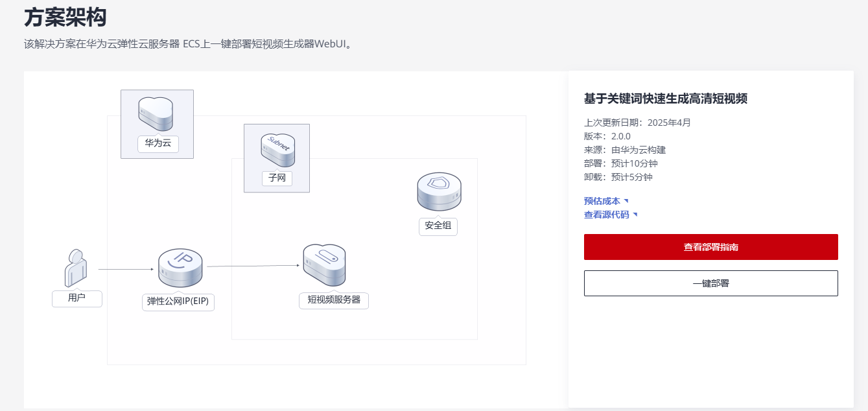Click the arrow icon beside 预估成本
Viewport: 868px width, 411px height.
(x=626, y=201)
